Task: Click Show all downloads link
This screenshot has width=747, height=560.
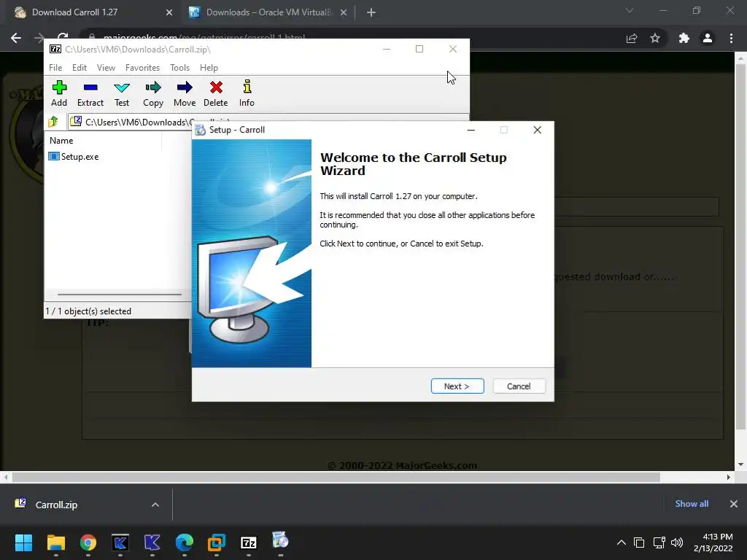Action: [x=692, y=504]
